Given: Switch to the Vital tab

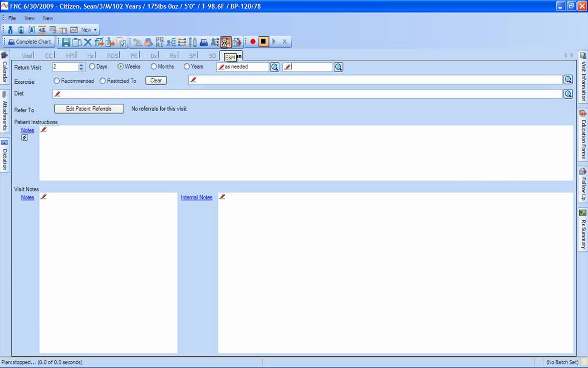Looking at the screenshot, I should (x=27, y=56).
